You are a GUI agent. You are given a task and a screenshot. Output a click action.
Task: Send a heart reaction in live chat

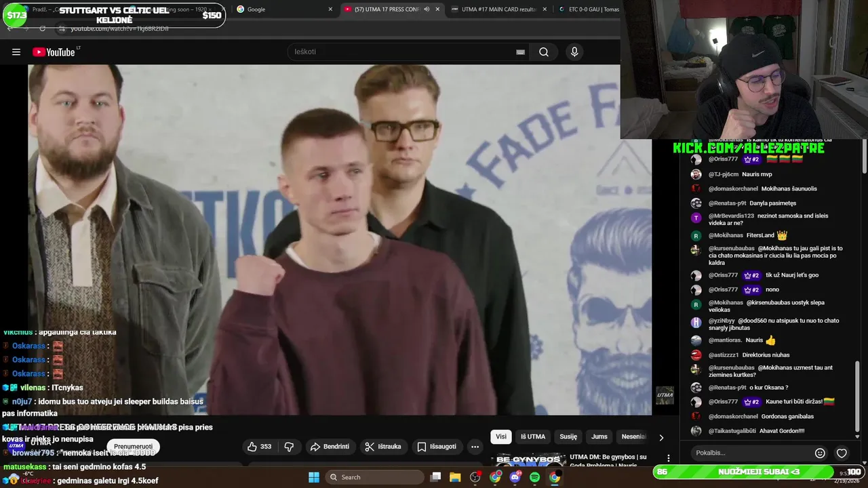(x=842, y=453)
